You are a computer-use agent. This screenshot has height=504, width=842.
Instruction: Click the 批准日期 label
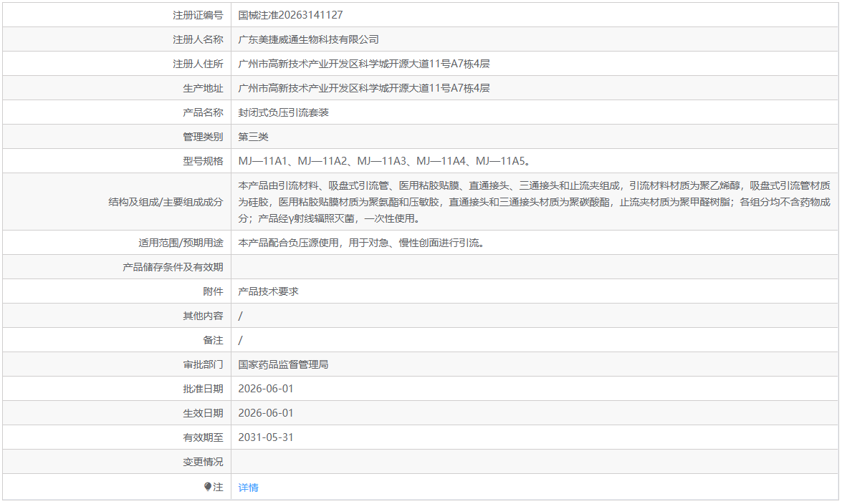[x=203, y=389]
